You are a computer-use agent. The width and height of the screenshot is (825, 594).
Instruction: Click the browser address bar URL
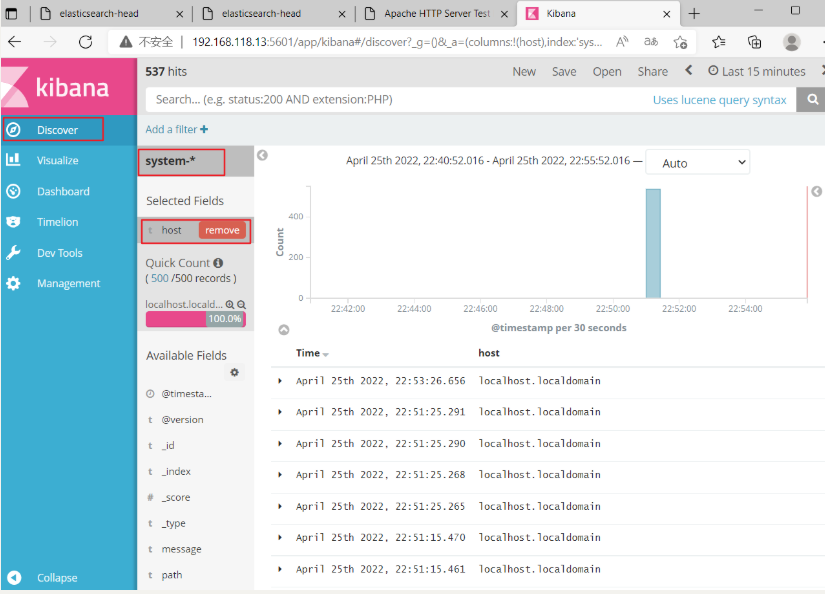pyautogui.click(x=397, y=42)
